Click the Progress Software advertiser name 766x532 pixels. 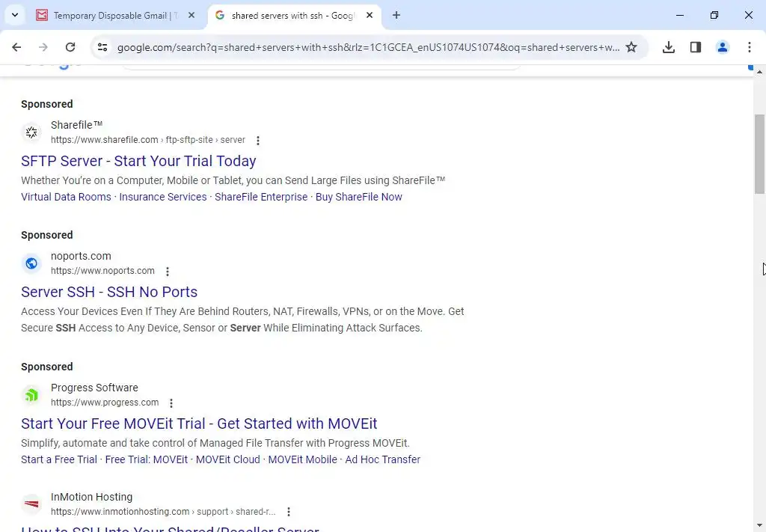94,388
